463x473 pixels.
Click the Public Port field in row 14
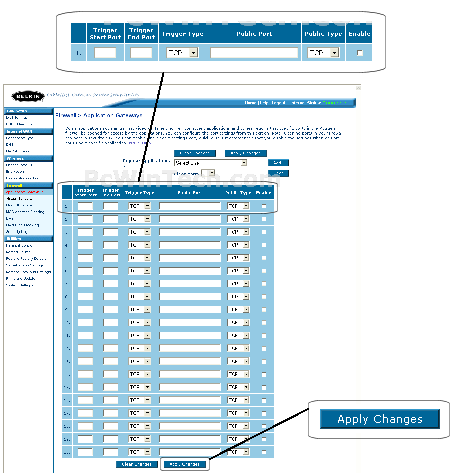pos(190,374)
